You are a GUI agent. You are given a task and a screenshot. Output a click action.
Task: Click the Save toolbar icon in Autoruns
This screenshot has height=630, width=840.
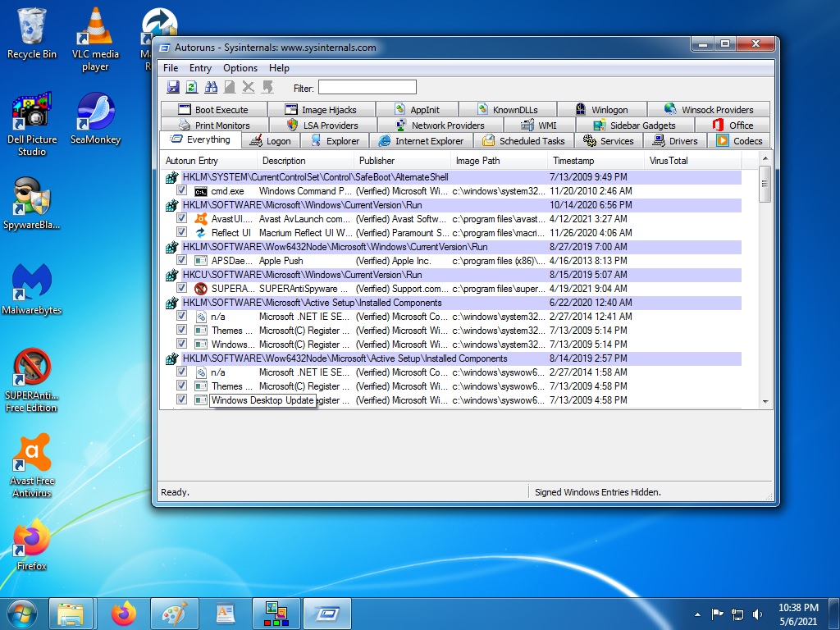pyautogui.click(x=173, y=87)
